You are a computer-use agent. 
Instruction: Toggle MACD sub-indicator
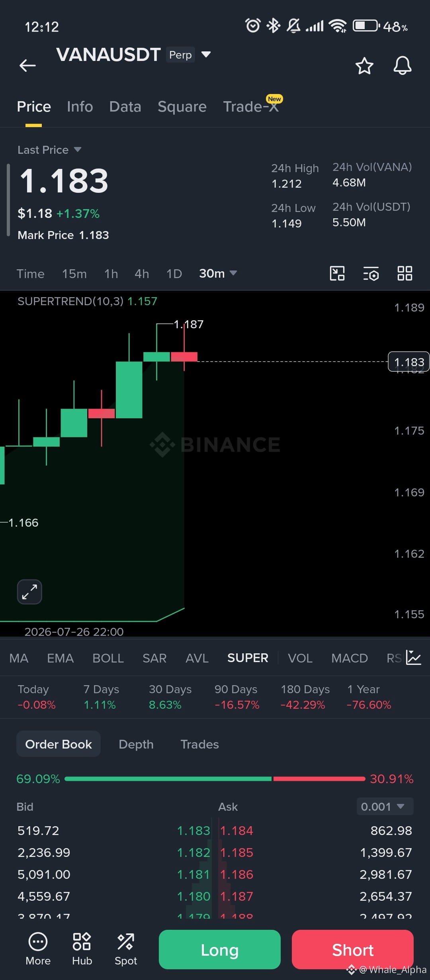(350, 658)
